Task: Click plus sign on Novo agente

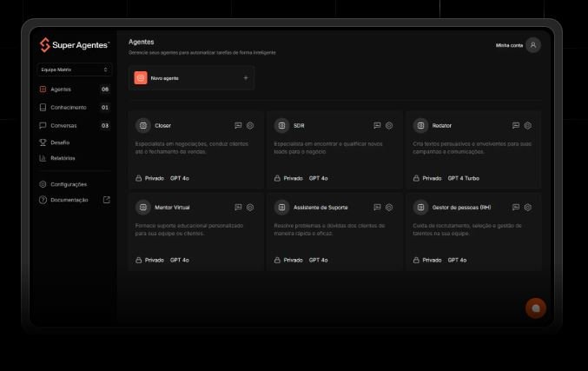Action: click(x=245, y=78)
